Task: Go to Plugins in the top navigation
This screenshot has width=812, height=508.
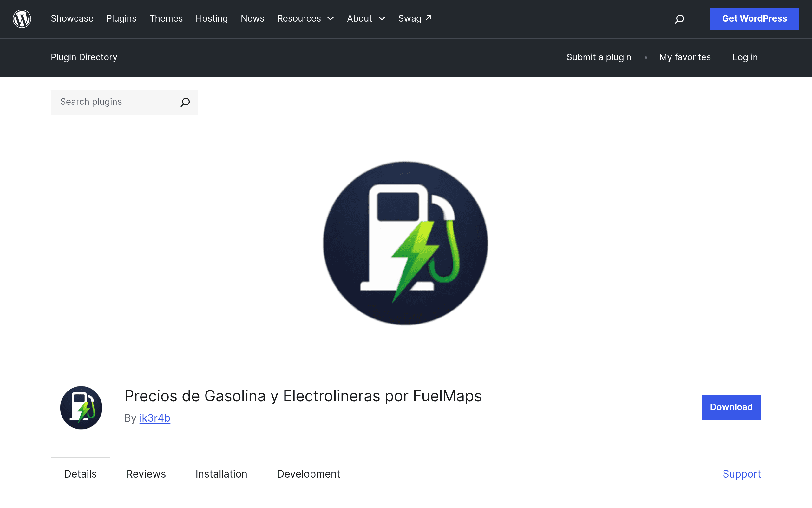Action: coord(121,19)
